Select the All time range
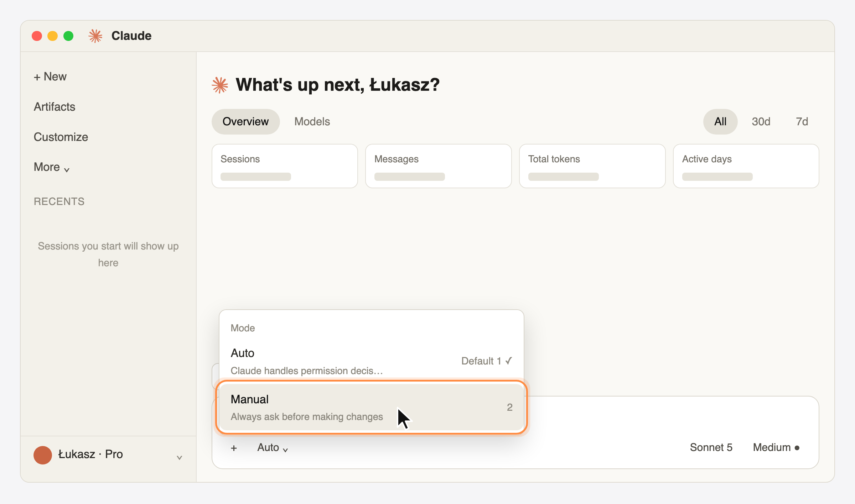This screenshot has width=855, height=504. coord(720,122)
